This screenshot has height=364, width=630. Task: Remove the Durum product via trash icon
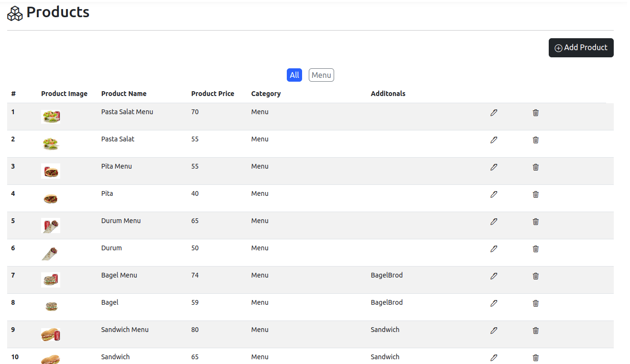tap(535, 249)
